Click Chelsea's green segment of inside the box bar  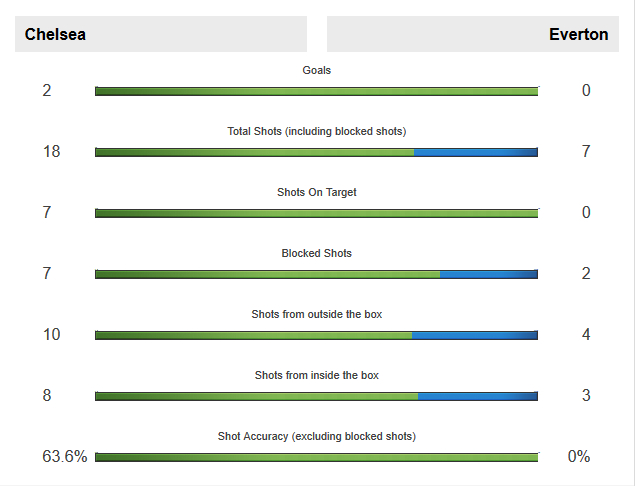[256, 396]
